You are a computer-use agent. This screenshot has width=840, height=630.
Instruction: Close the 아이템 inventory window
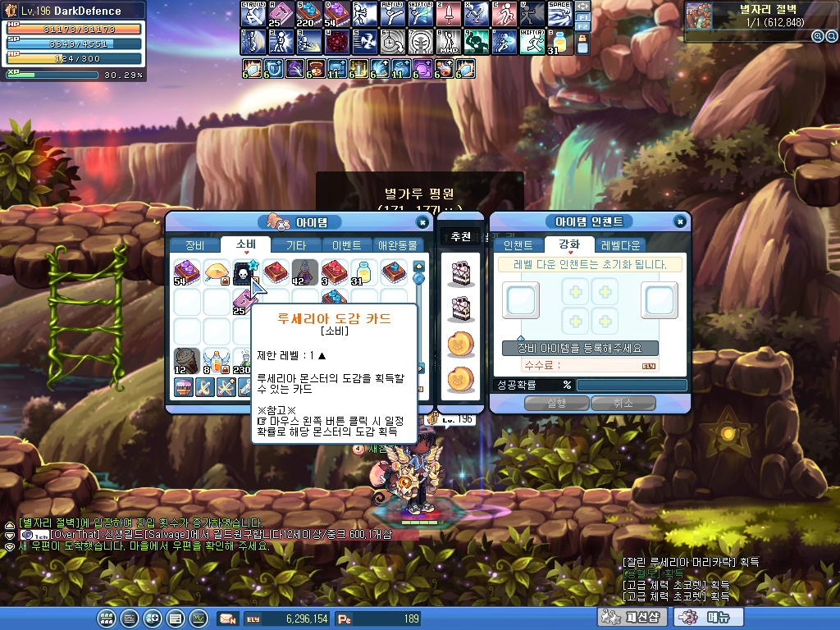pyautogui.click(x=422, y=222)
